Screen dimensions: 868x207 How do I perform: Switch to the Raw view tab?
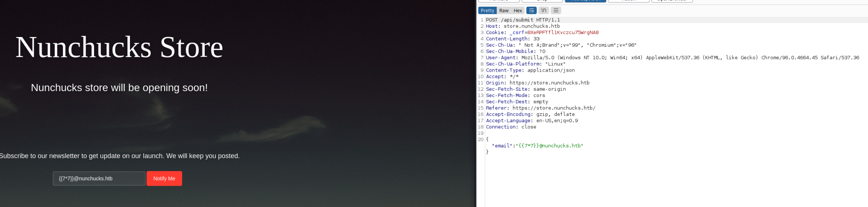(504, 10)
